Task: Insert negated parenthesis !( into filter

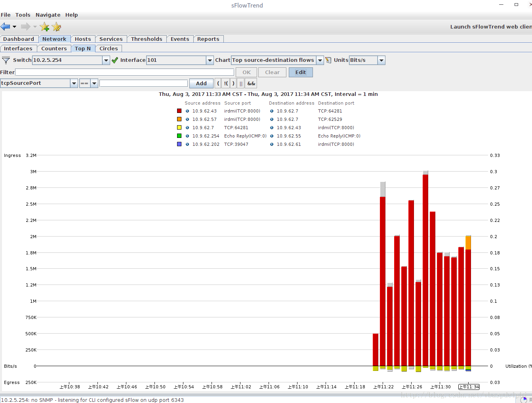Action: pos(225,83)
